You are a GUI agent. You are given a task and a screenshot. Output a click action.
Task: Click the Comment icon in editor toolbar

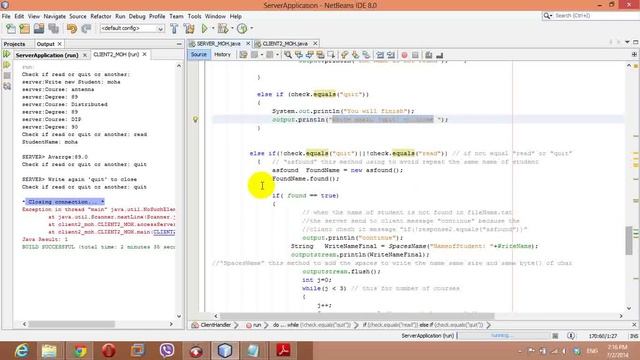pos(429,55)
